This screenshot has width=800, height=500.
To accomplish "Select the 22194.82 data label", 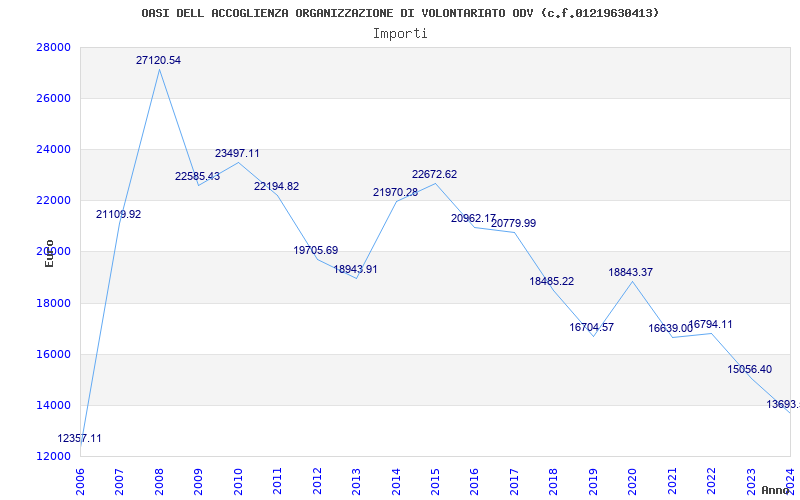I will point(277,186).
